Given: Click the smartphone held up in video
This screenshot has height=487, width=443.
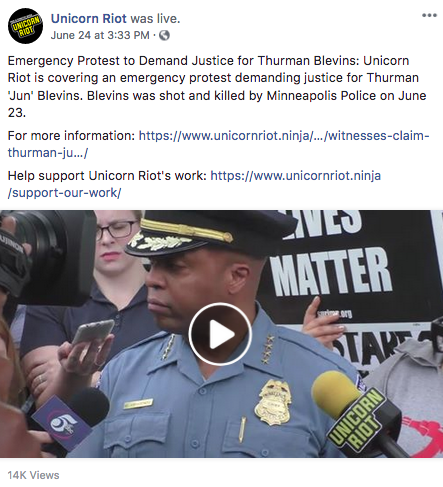Looking at the screenshot, I should (x=93, y=331).
